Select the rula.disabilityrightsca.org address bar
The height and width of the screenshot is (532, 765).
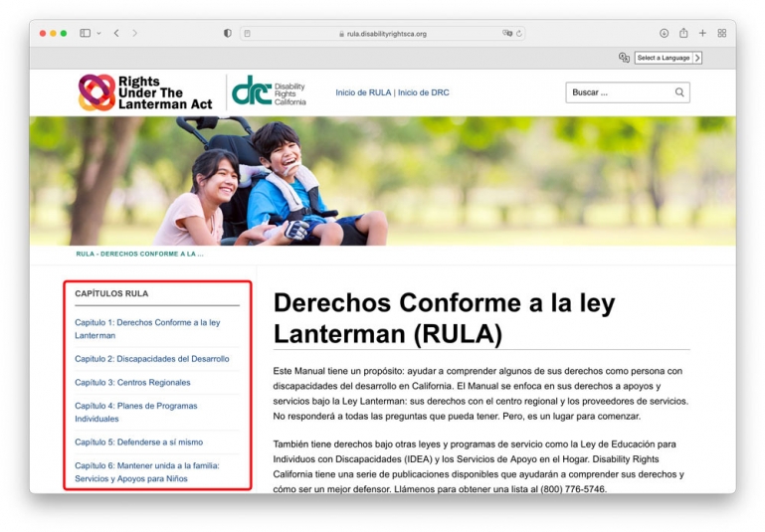tap(382, 34)
